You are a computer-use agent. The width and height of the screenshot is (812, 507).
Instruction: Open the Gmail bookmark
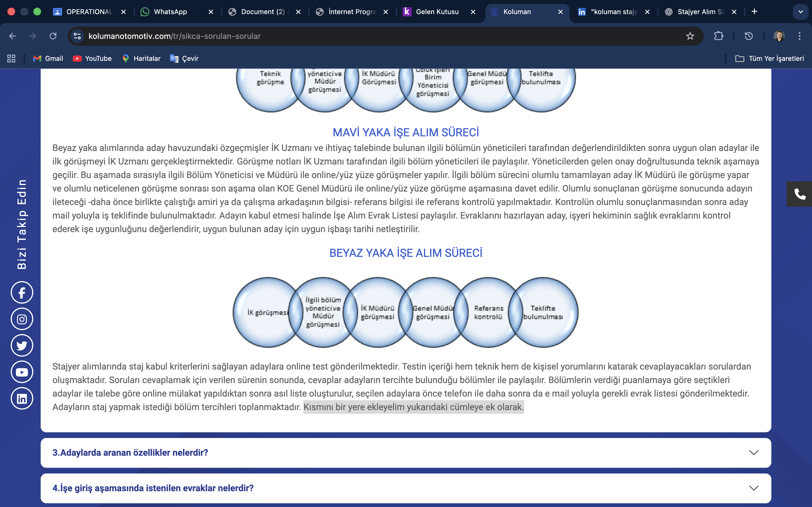point(48,58)
